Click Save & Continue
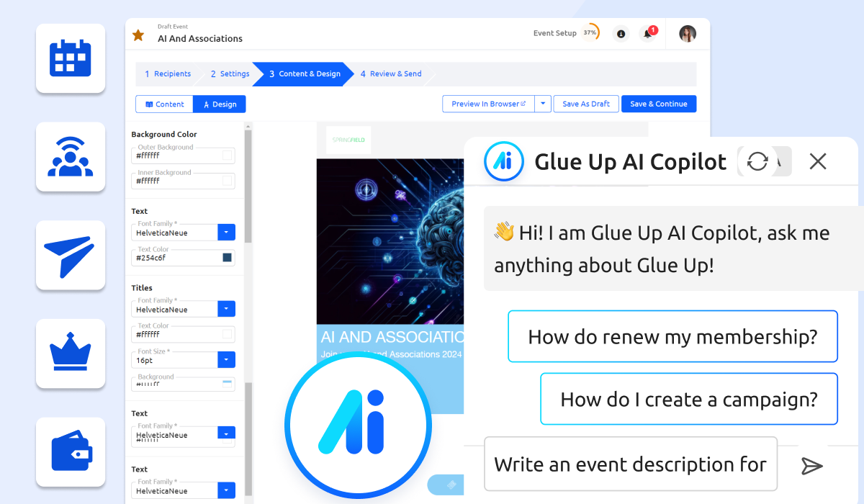 click(658, 103)
